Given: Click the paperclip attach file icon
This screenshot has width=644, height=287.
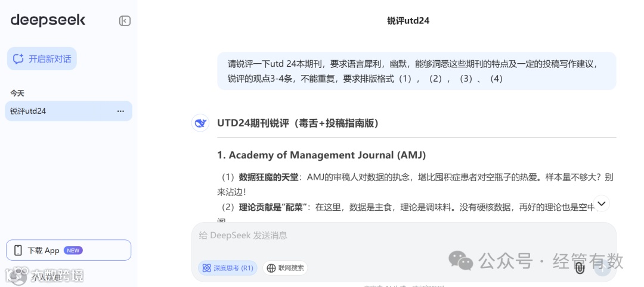Looking at the screenshot, I should coord(580,268).
